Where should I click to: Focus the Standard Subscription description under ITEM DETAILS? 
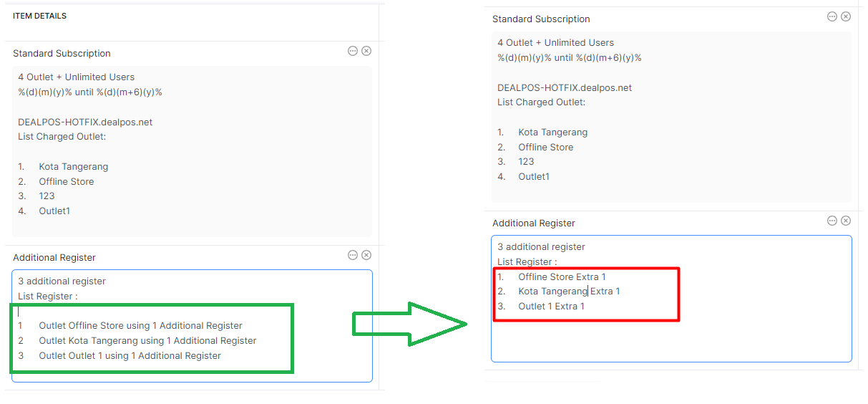pos(192,151)
